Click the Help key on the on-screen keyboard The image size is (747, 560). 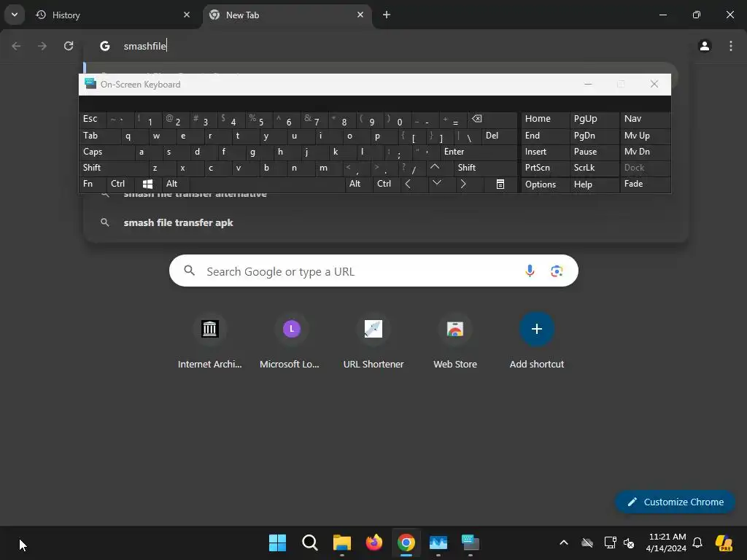pos(594,184)
